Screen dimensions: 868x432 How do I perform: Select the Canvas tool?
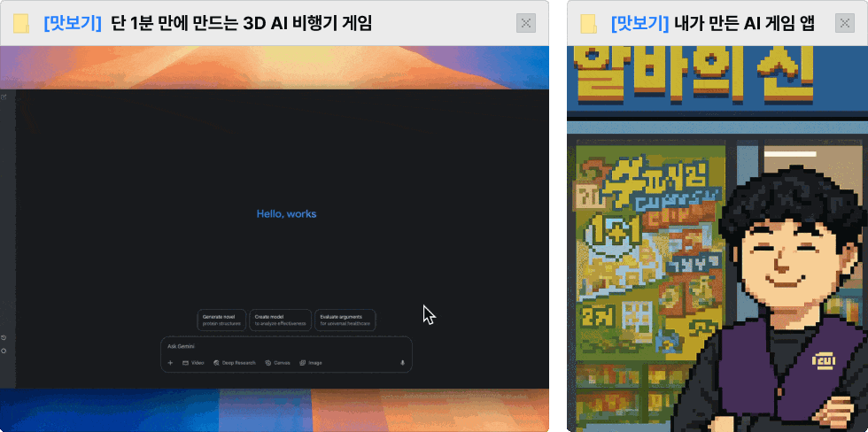click(x=277, y=363)
